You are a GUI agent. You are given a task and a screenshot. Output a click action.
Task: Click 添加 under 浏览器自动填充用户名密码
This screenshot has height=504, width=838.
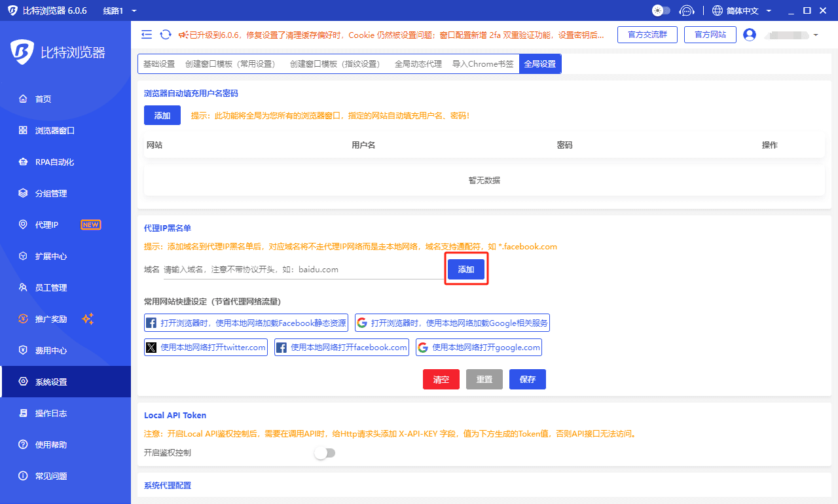(x=162, y=115)
